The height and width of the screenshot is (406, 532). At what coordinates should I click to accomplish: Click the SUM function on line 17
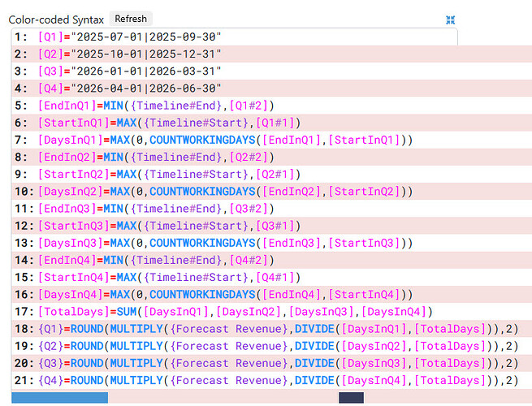click(x=127, y=312)
